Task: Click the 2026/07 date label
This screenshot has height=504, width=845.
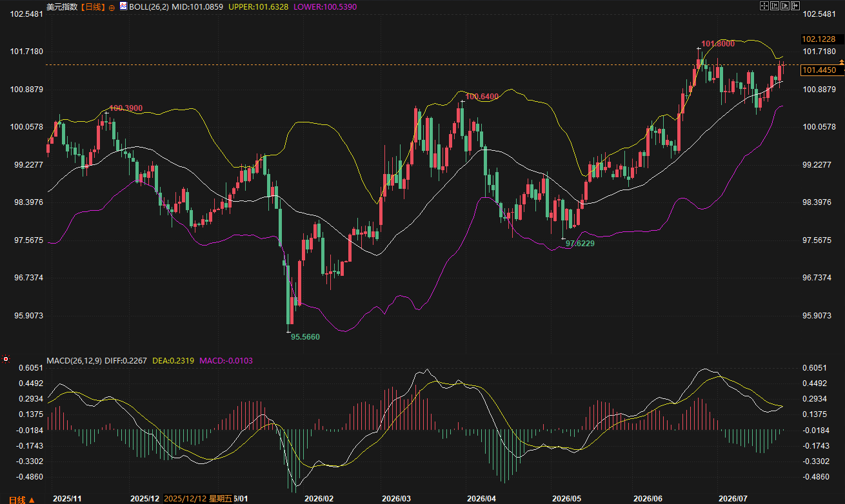Action: 732,499
